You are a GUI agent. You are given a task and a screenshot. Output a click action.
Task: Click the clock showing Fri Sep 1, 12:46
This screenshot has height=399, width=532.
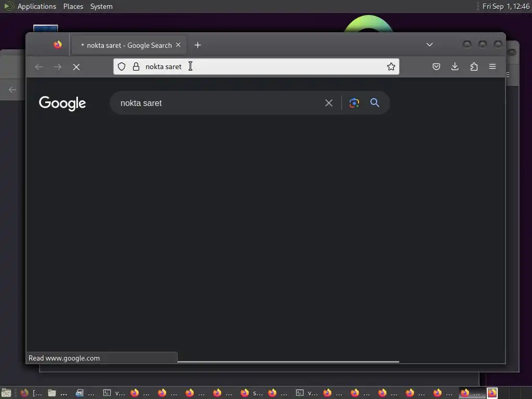point(506,6)
